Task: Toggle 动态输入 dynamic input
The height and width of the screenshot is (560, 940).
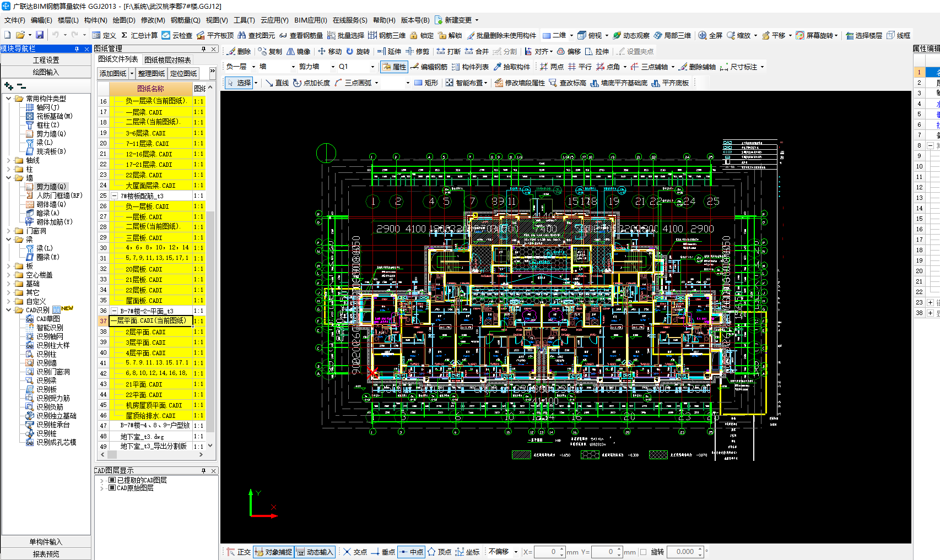Action: (x=315, y=552)
